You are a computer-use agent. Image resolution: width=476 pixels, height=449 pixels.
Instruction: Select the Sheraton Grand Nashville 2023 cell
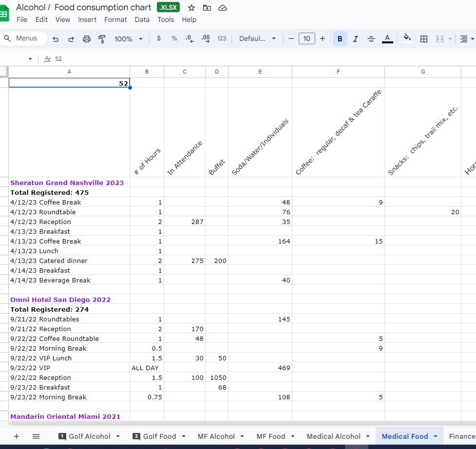(69, 183)
